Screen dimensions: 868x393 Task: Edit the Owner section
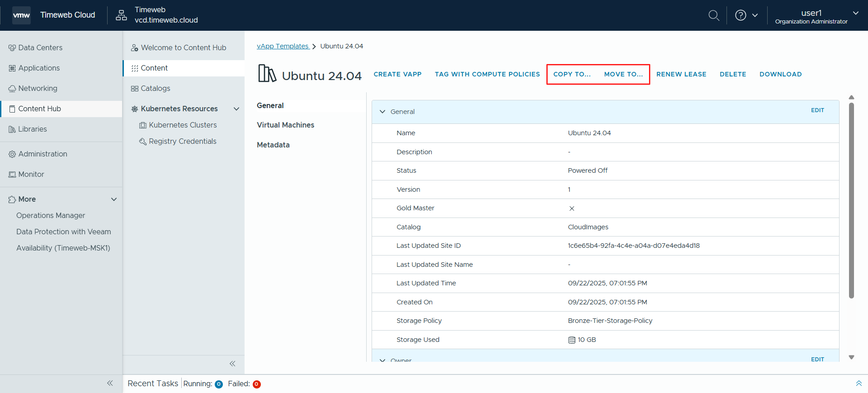817,359
